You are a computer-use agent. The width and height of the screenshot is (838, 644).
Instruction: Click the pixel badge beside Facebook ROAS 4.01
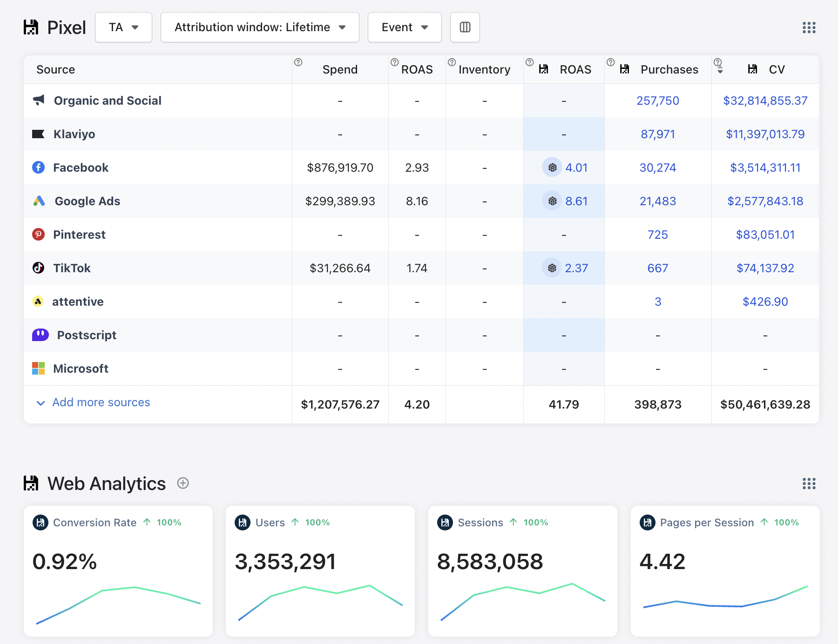(552, 168)
